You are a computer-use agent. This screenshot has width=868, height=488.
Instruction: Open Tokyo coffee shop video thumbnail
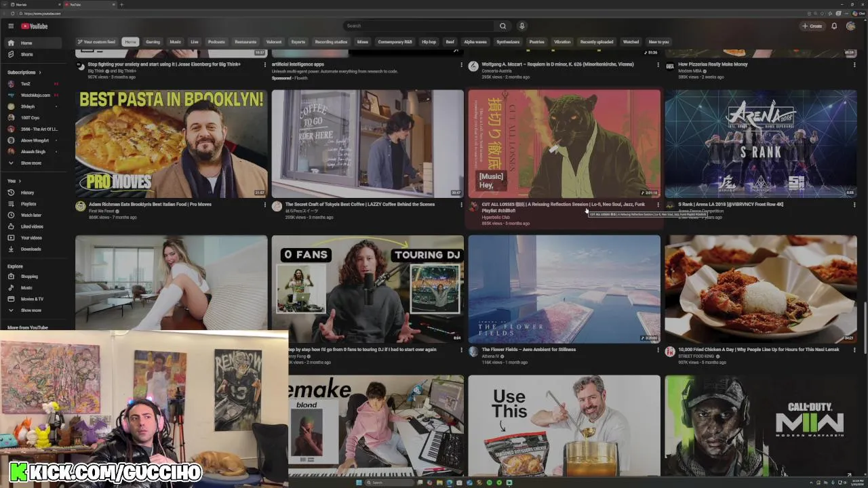pyautogui.click(x=368, y=144)
